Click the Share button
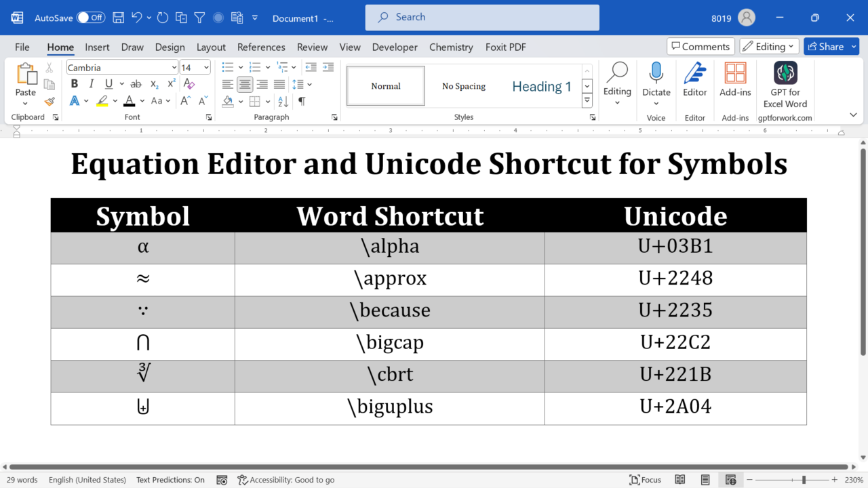868x488 pixels. click(x=831, y=47)
